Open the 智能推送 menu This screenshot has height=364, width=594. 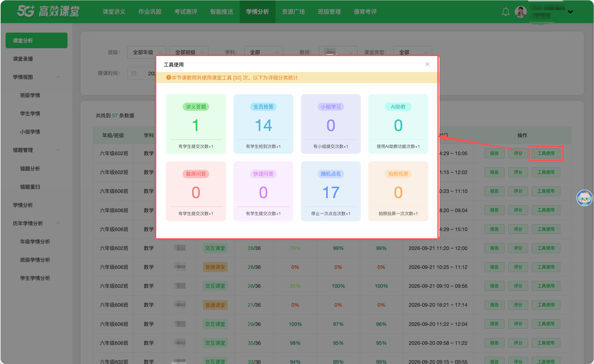(221, 12)
